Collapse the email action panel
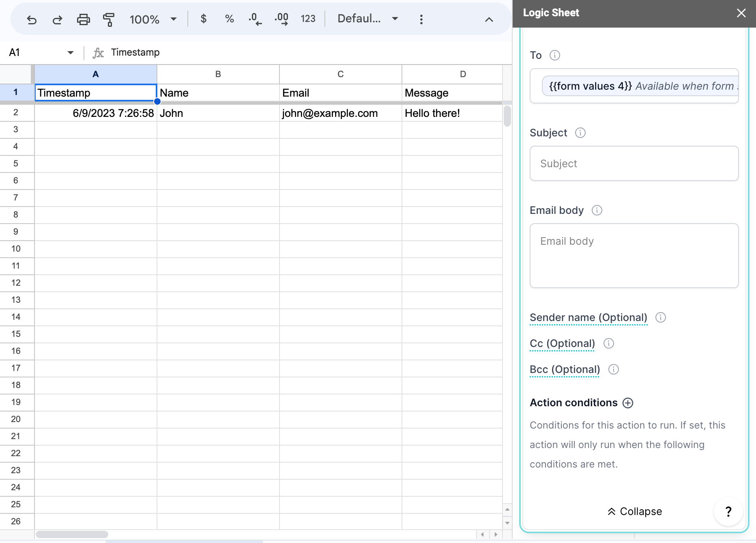 click(634, 511)
